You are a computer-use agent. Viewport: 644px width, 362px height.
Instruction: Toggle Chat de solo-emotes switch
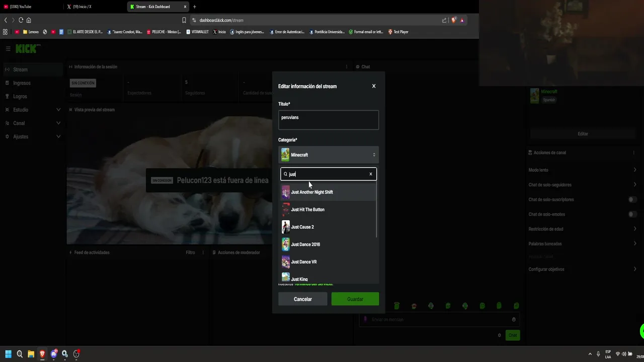click(x=632, y=214)
